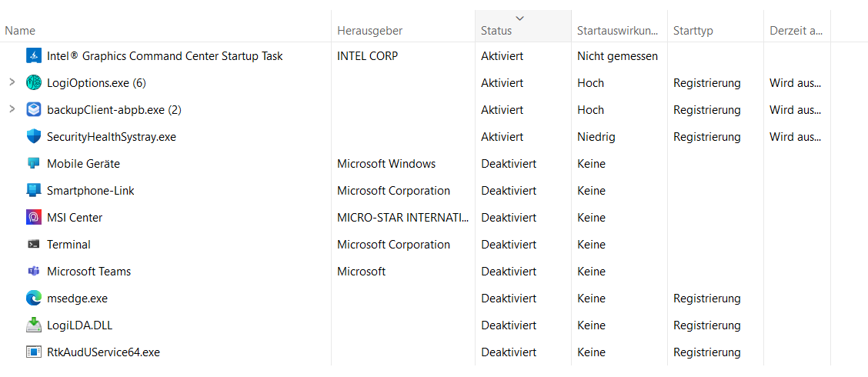Select the Mobile Geräte row
Viewport: 868px width, 377px height.
point(83,164)
